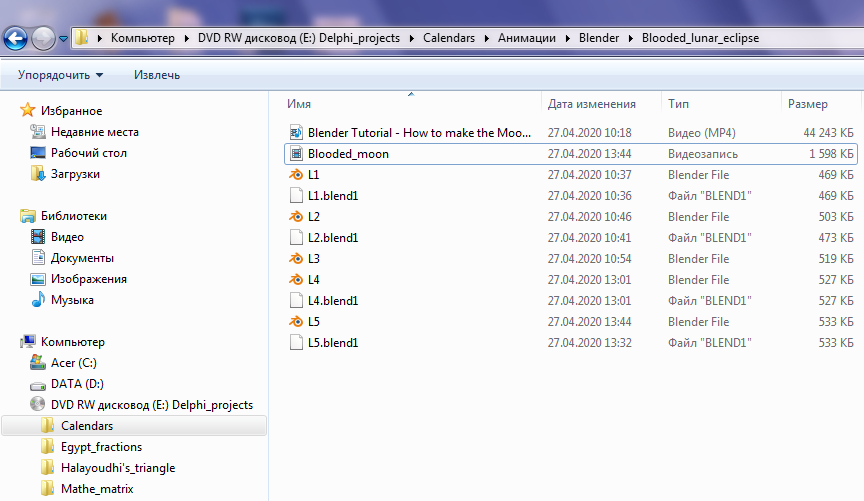Image resolution: width=864 pixels, height=501 pixels.
Task: Click the Documents library icon
Action: coord(37,257)
